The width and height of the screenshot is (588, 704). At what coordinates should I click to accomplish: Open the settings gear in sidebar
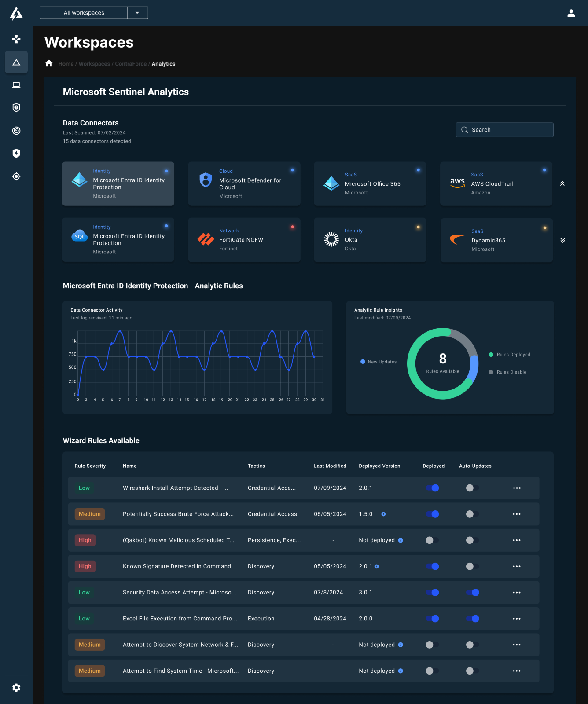click(16, 688)
